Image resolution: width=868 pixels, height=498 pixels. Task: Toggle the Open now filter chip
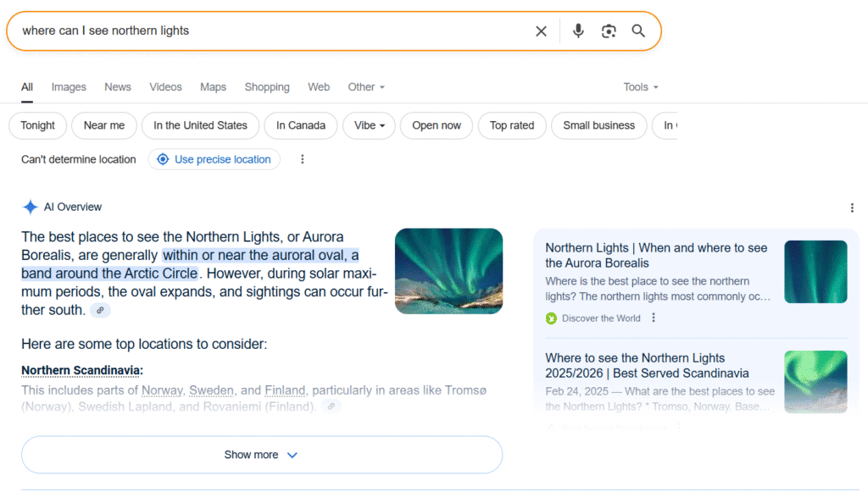tap(437, 125)
